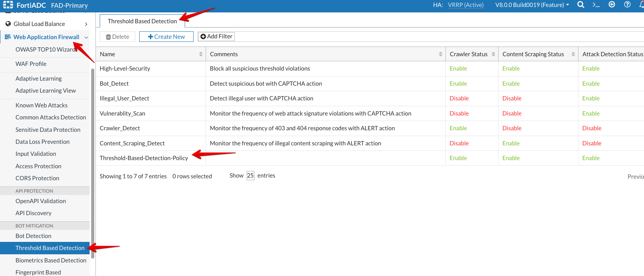The width and height of the screenshot is (644, 276).
Task: Open the CLI console icon
Action: pyautogui.click(x=596, y=5)
